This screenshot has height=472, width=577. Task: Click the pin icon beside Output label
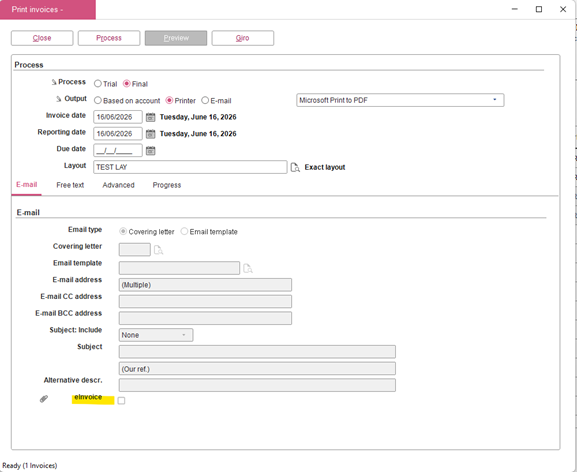(x=59, y=99)
